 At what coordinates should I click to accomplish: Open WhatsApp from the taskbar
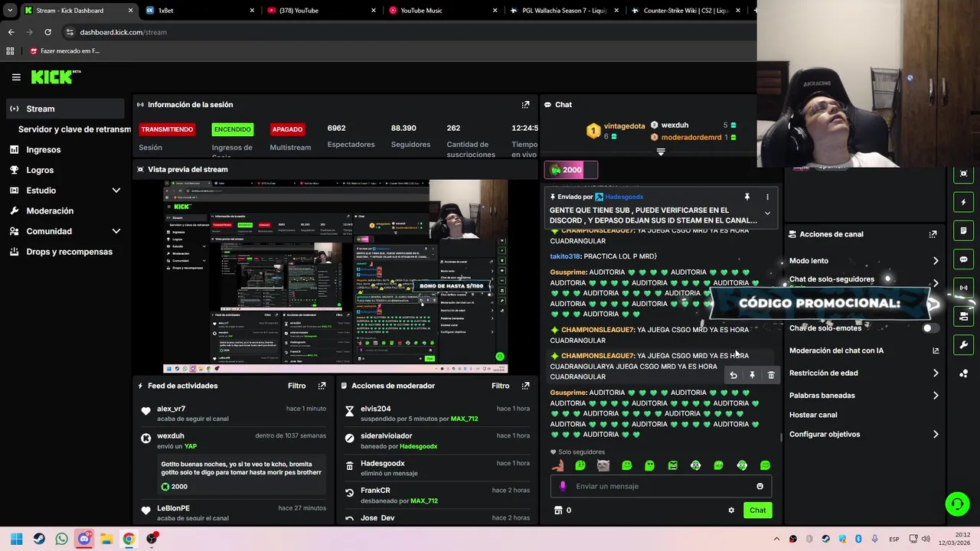(61, 539)
